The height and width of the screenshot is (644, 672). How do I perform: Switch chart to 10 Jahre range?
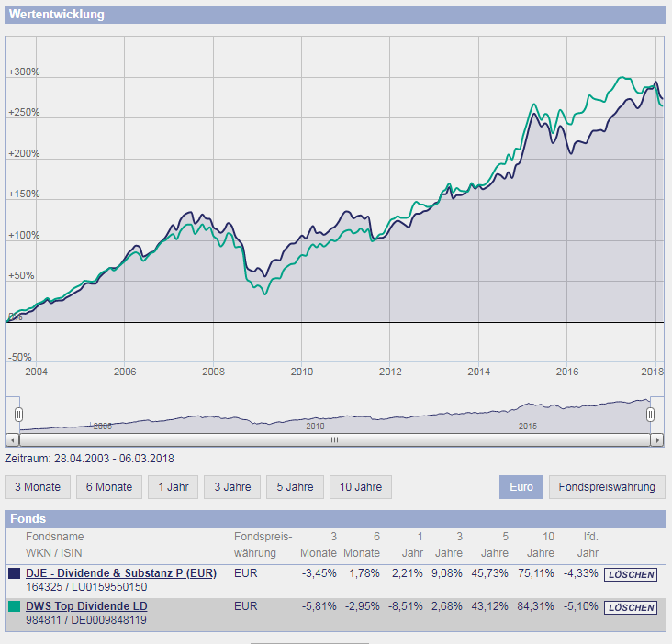(361, 487)
